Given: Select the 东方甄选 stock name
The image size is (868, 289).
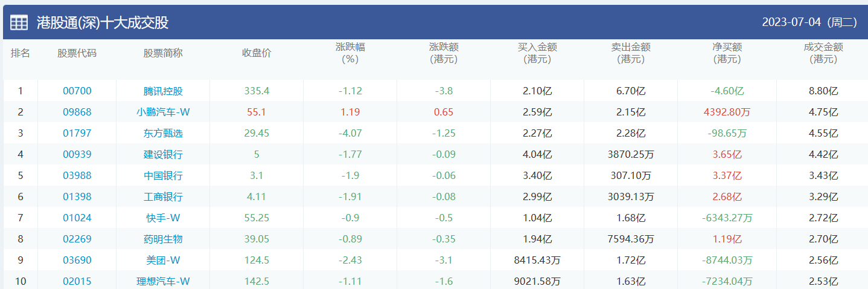Looking at the screenshot, I should (163, 134).
